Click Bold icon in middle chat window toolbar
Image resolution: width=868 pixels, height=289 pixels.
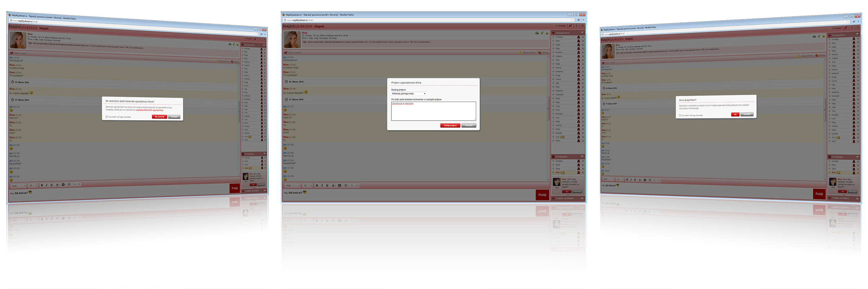click(x=317, y=185)
